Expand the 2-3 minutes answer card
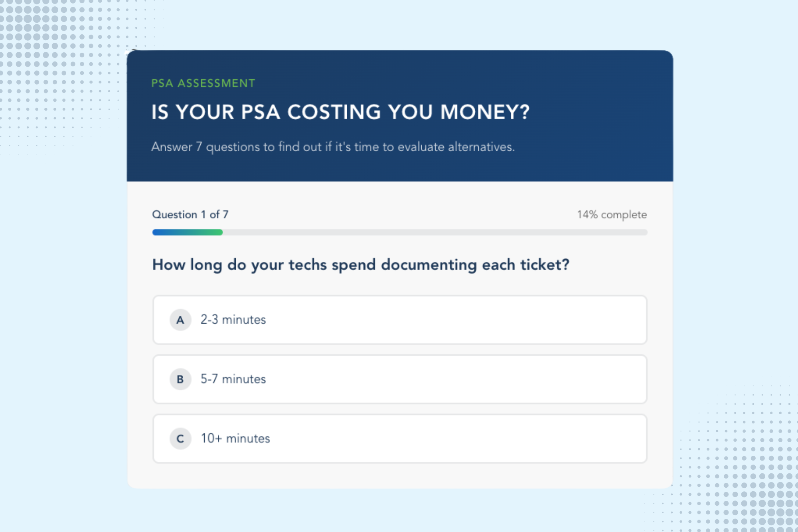Screen dimensions: 798x532 [399, 320]
